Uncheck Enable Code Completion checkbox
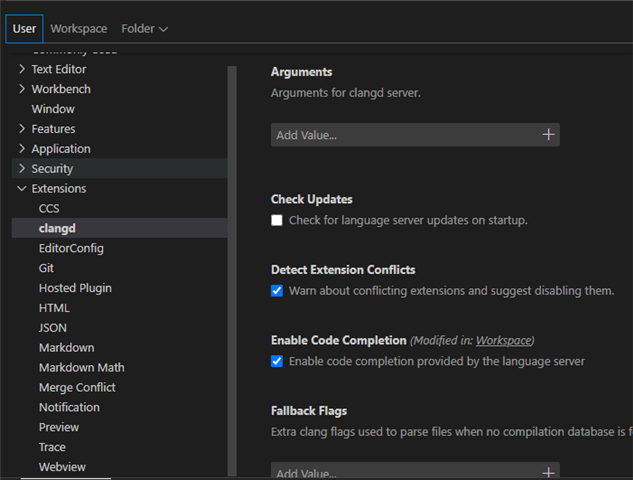Screen dimensions: 633x480 [x=277, y=361]
